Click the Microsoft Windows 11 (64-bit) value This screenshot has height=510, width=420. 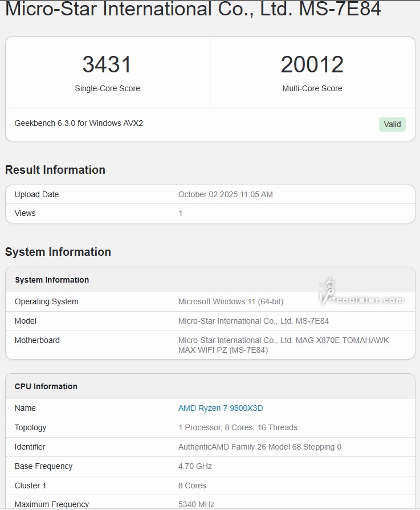coord(231,301)
